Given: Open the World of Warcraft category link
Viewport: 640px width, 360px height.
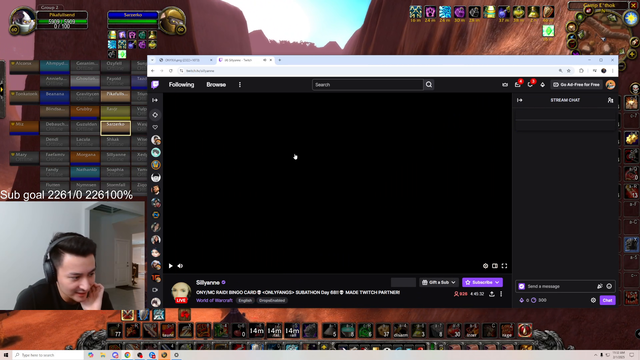Looking at the screenshot, I should click(214, 300).
